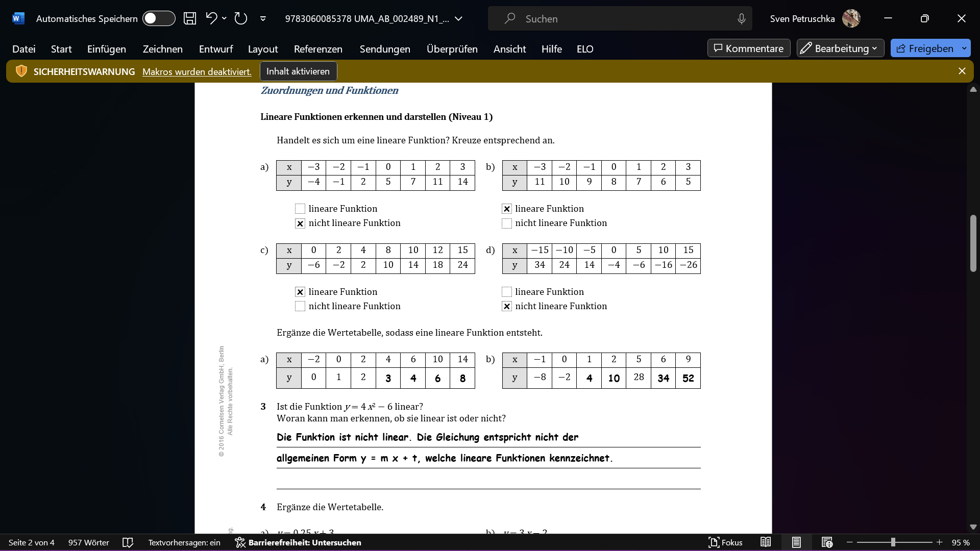
Task: Click the bold answer value 3 in table 2a
Action: tap(388, 379)
